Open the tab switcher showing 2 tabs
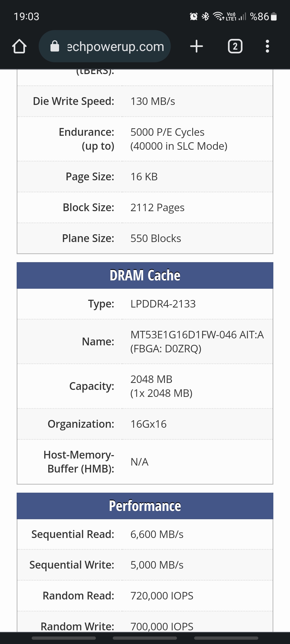 (235, 46)
